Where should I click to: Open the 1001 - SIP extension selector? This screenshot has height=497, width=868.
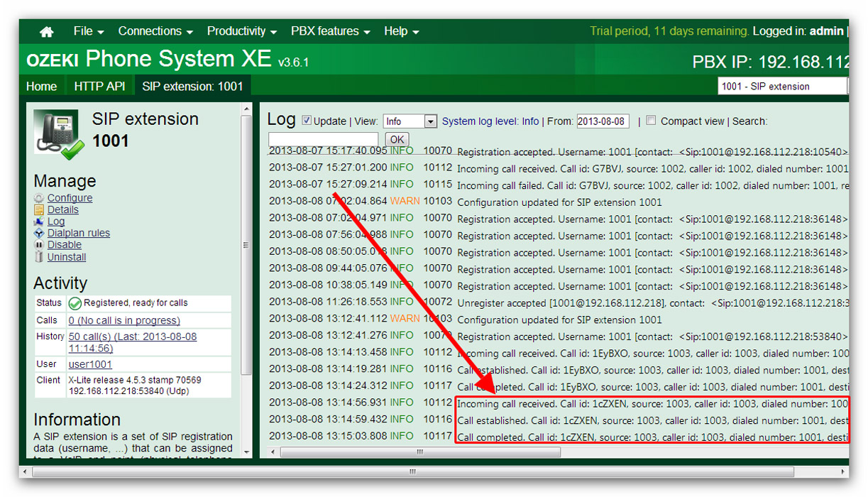(782, 86)
